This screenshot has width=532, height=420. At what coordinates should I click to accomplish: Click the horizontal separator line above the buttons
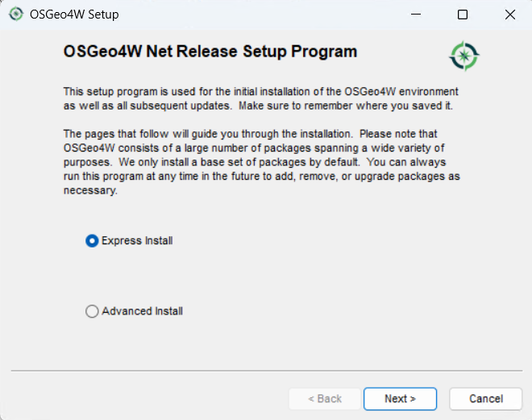pyautogui.click(x=264, y=372)
